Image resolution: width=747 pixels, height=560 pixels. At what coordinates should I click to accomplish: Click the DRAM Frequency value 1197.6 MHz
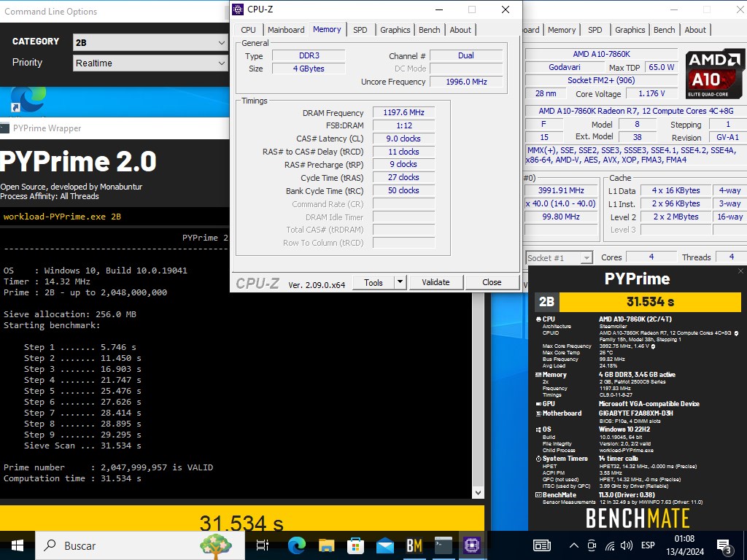[403, 112]
